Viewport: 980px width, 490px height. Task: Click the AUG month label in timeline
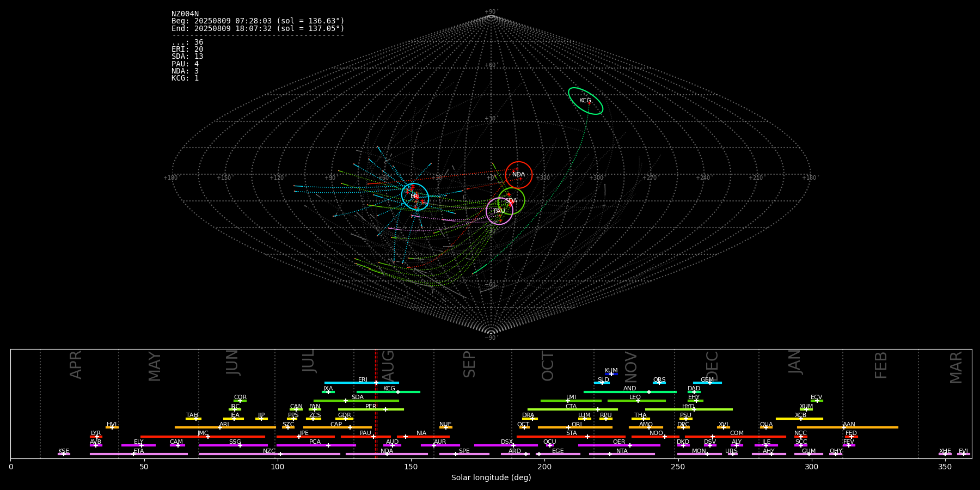coord(388,365)
